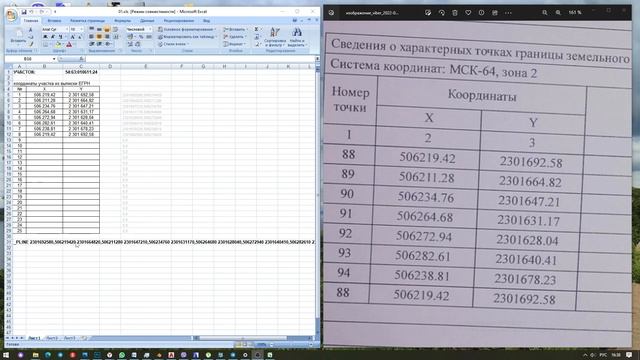Screen dimensions: 640x360
Task: Open the three-dots more menu in Photos
Action: pos(508,13)
